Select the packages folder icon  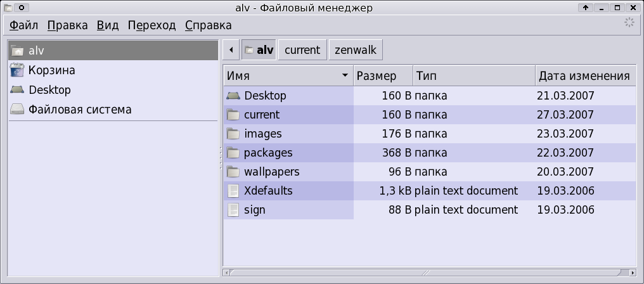coord(233,153)
